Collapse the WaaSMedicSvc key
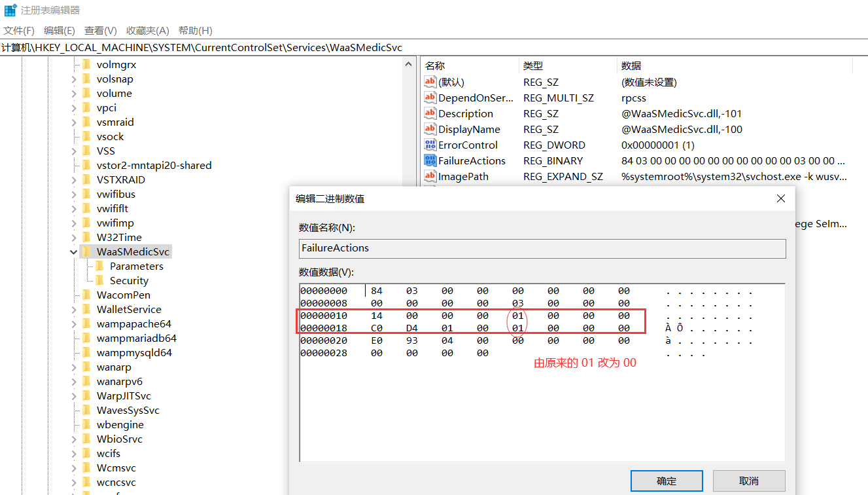This screenshot has height=495, width=868. 74,252
